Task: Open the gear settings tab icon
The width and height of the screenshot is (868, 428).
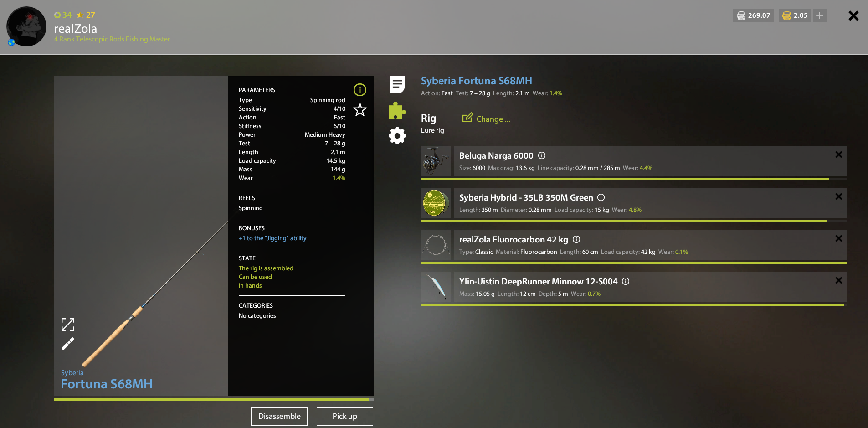Action: point(397,136)
